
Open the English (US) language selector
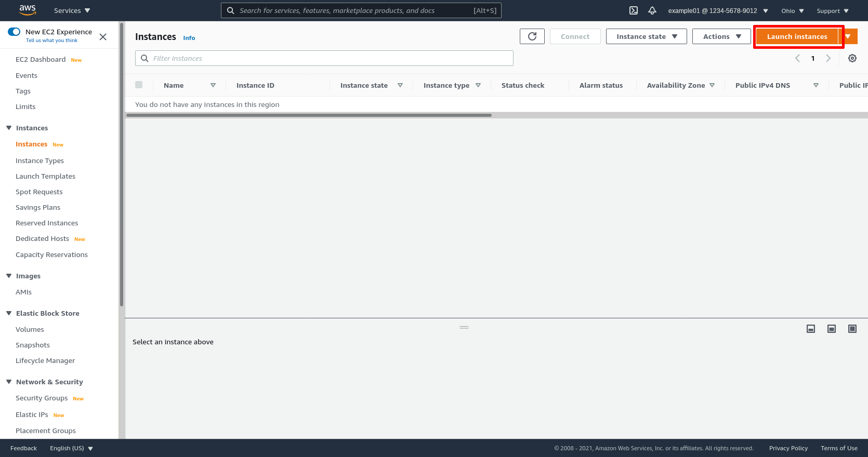pyautogui.click(x=71, y=448)
